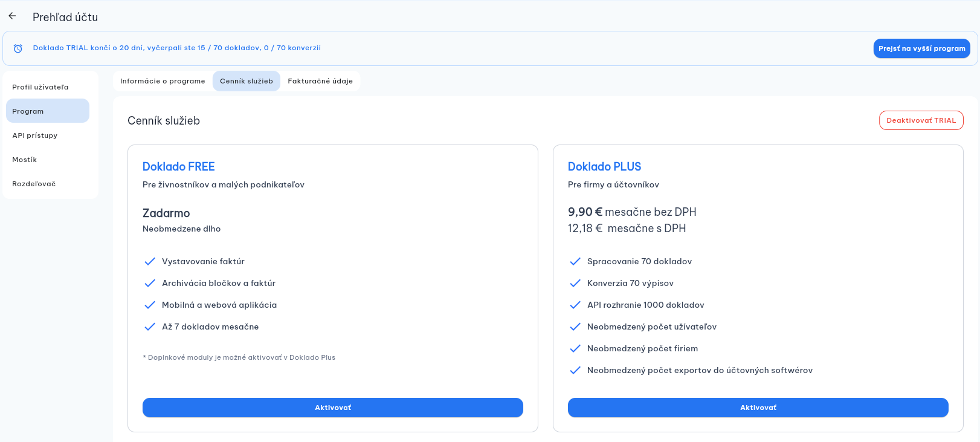Open Profil užívateľa in the sidebar
The width and height of the screenshot is (980, 442).
[48, 87]
